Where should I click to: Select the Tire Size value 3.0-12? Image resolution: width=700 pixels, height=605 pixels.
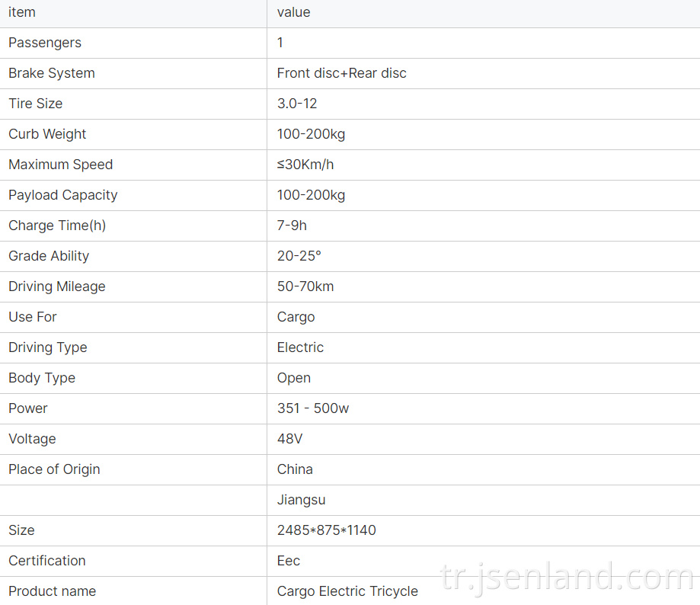pyautogui.click(x=297, y=103)
